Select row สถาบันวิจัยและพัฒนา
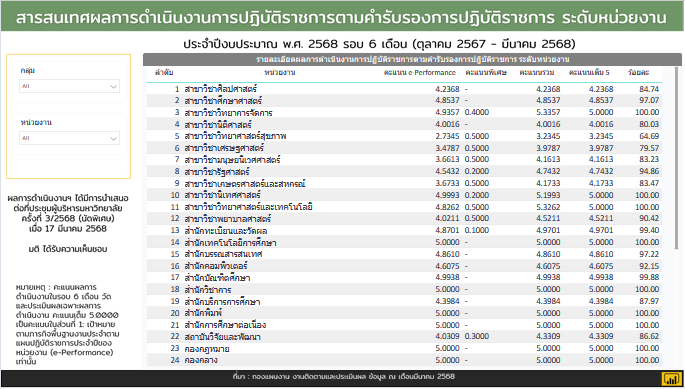685x389 pixels. coord(404,337)
